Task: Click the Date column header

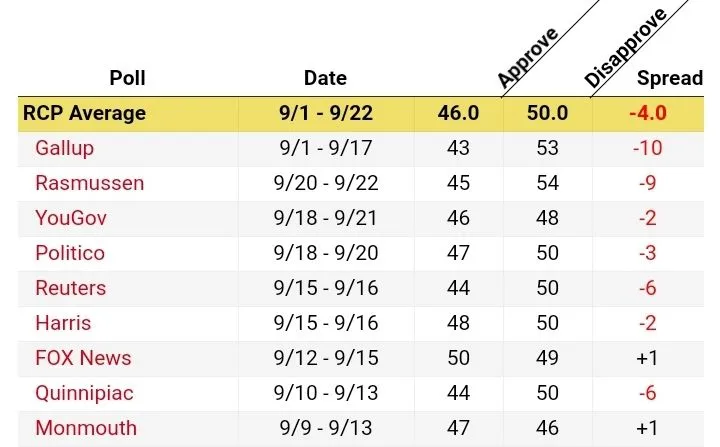Action: point(325,78)
